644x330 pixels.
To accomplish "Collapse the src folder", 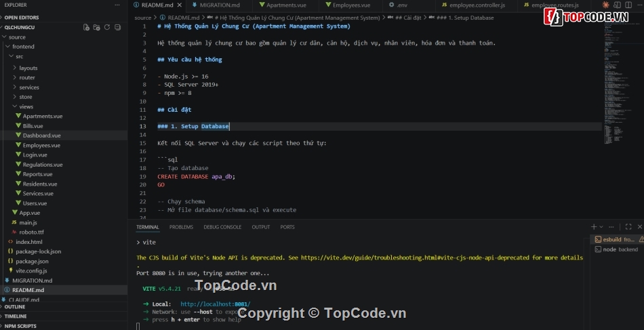I will [18, 56].
